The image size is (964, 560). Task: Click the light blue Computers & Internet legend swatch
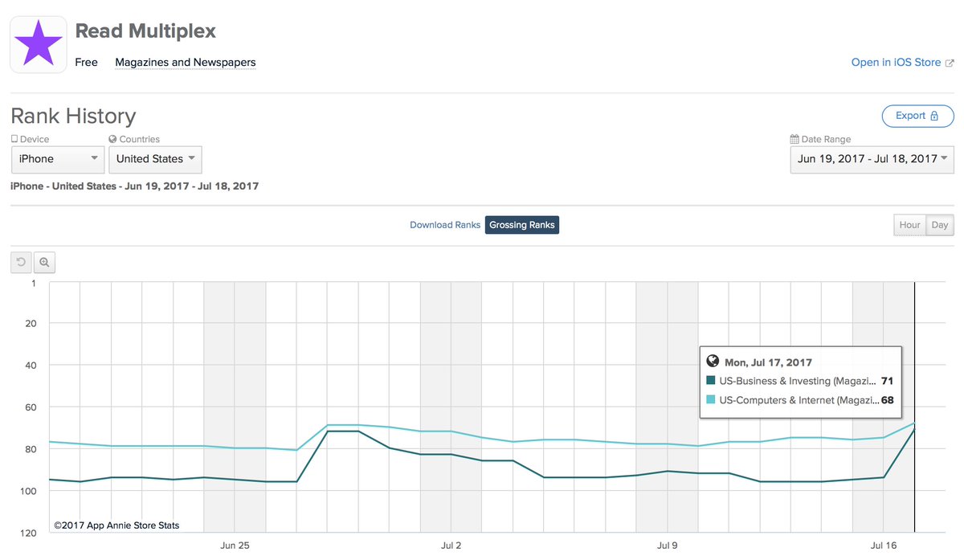click(710, 400)
